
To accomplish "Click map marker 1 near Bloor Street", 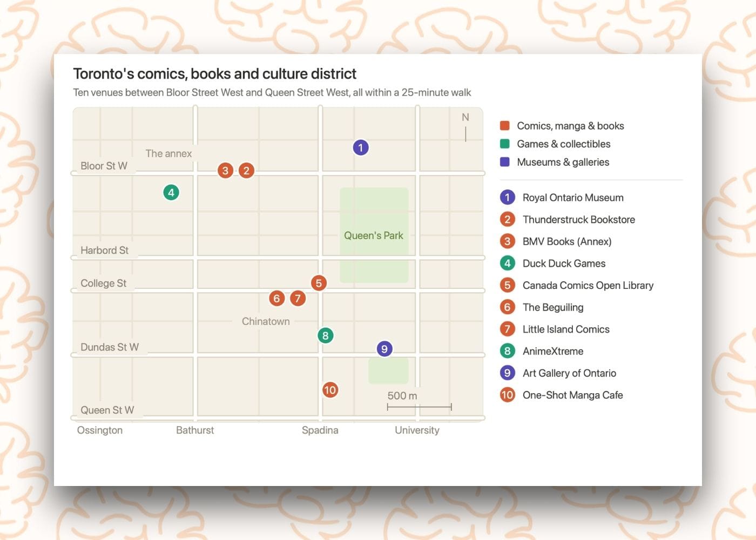I will pyautogui.click(x=361, y=147).
